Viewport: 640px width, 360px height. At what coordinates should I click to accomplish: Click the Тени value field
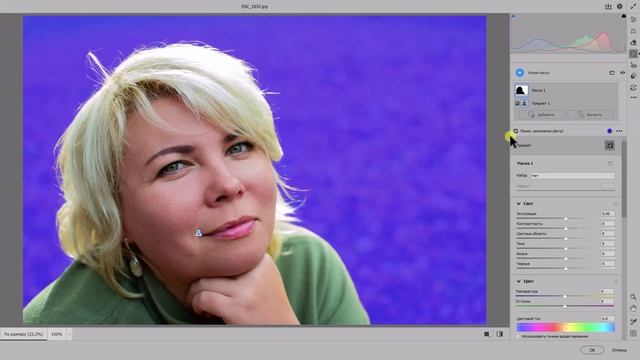point(607,244)
